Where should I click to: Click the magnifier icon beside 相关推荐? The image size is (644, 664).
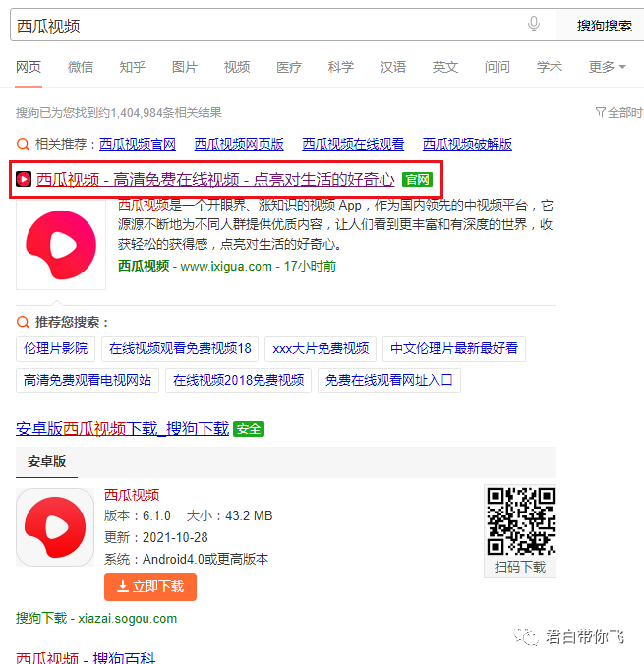click(23, 144)
